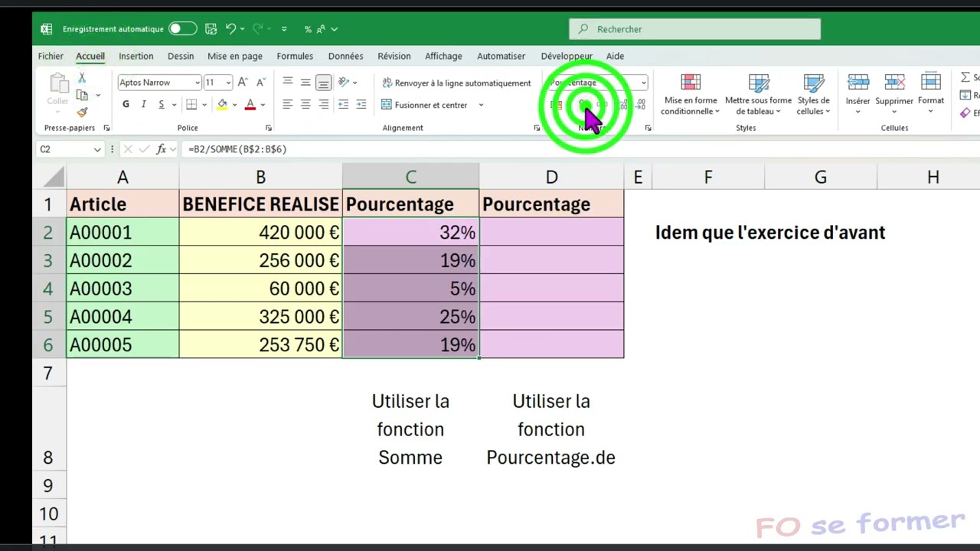Open the undo history dropdown arrow

click(242, 29)
